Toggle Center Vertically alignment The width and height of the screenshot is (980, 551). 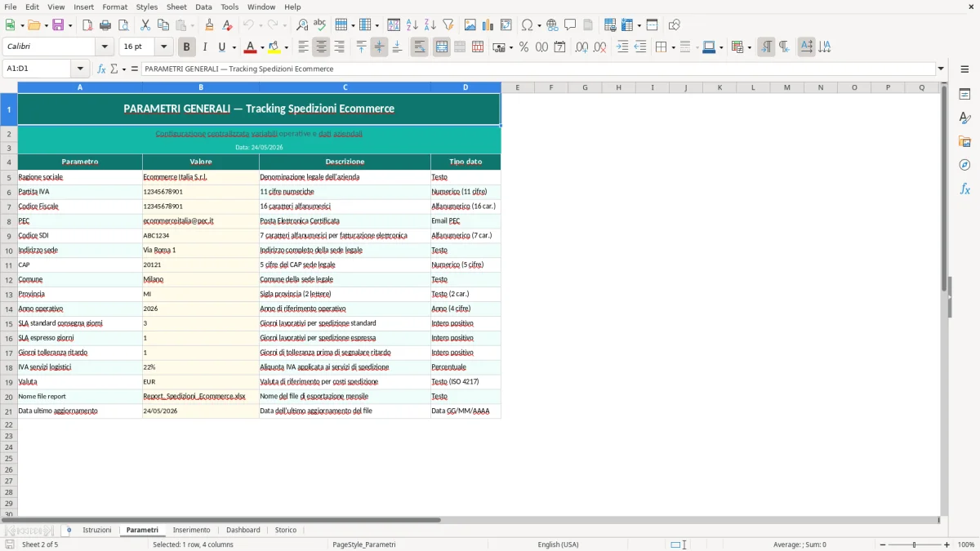pos(379,47)
